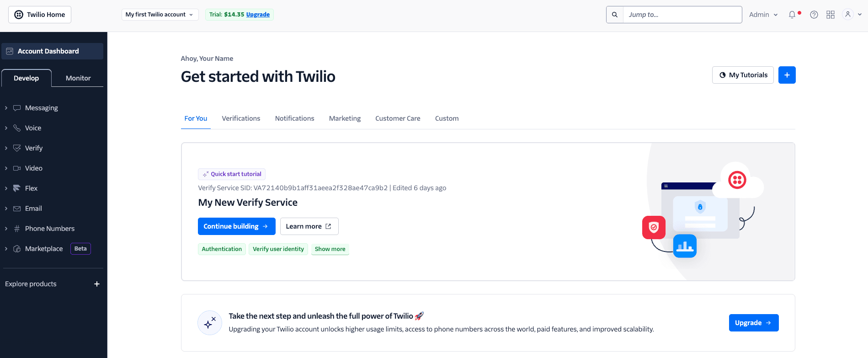Expand the My first Twilio account selector
This screenshot has height=358, width=868.
pyautogui.click(x=160, y=14)
